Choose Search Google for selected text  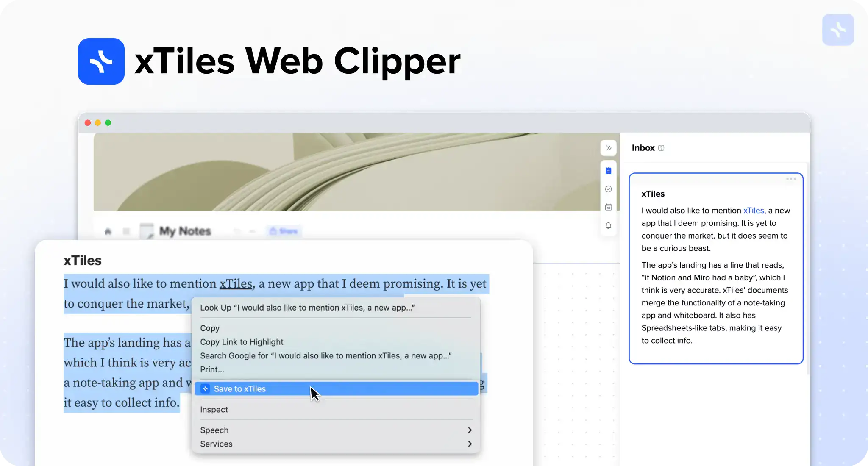pyautogui.click(x=326, y=356)
